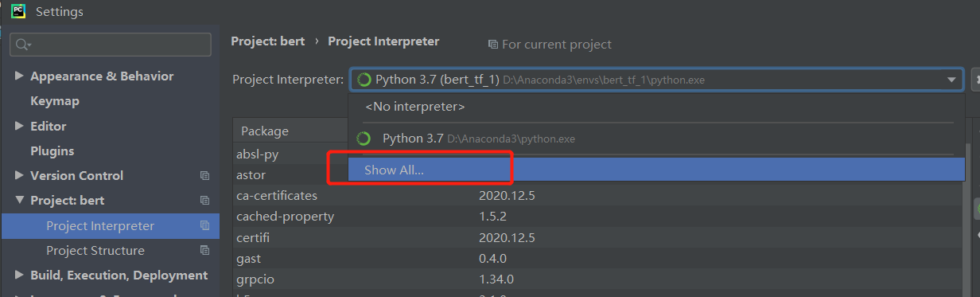Select the <No interpreter> option
Viewport: 980px width, 297px height.
coord(656,107)
